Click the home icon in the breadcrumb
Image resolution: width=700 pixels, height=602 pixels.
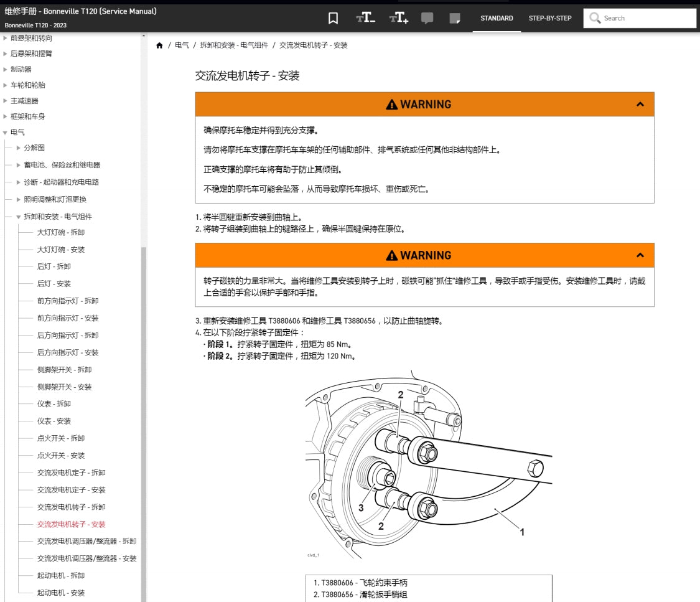pos(159,44)
